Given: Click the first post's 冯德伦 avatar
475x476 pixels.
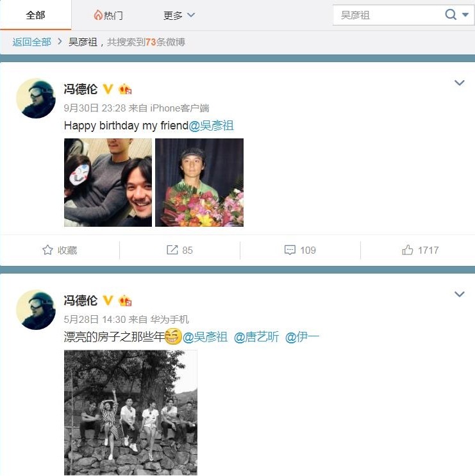Looking at the screenshot, I should point(36,99).
